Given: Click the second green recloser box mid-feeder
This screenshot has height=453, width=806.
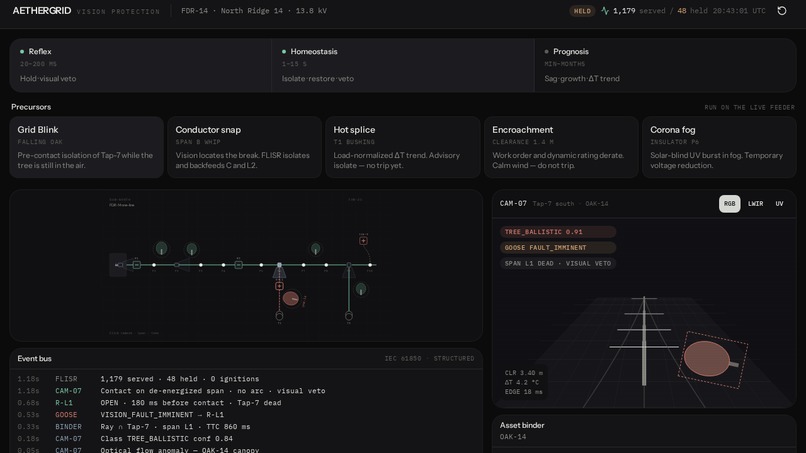Looking at the screenshot, I should tap(239, 265).
